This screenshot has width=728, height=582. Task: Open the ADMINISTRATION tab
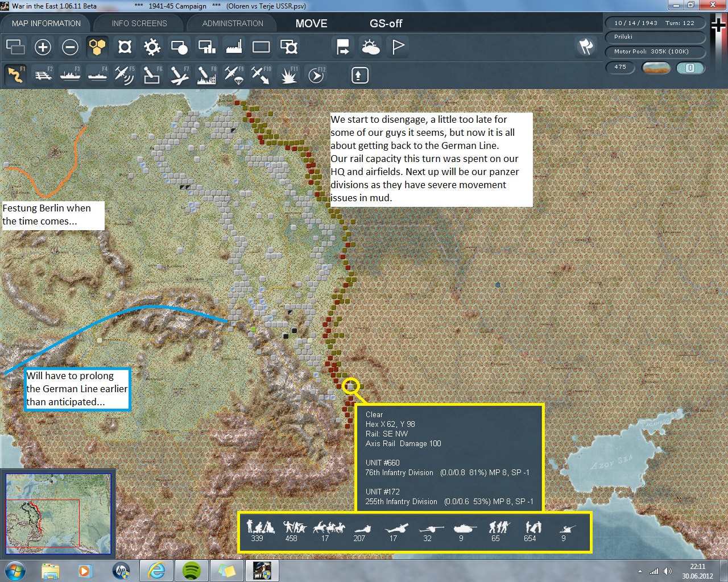pyautogui.click(x=233, y=23)
